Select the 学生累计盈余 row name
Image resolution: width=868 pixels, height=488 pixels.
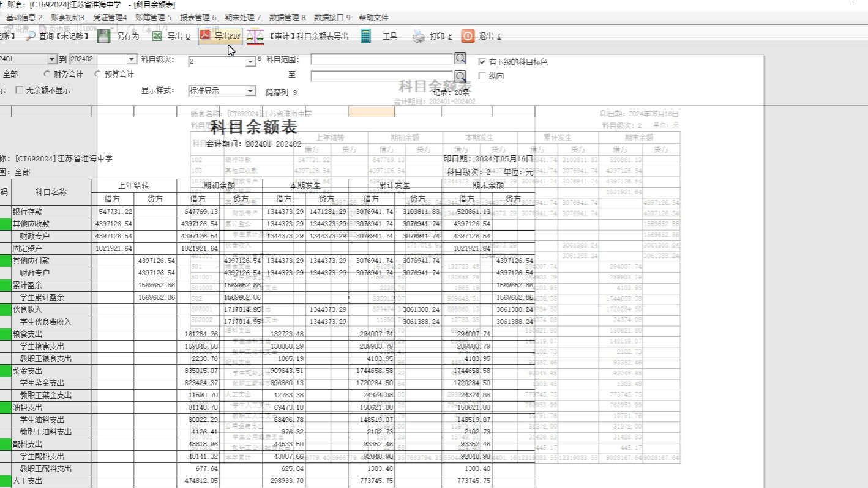point(42,297)
